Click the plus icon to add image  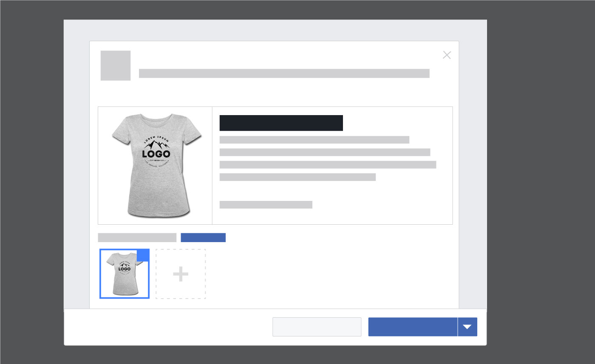coord(181,274)
